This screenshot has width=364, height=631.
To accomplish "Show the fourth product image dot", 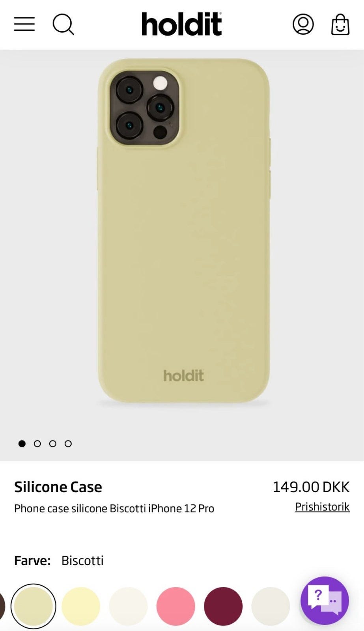I will [68, 444].
